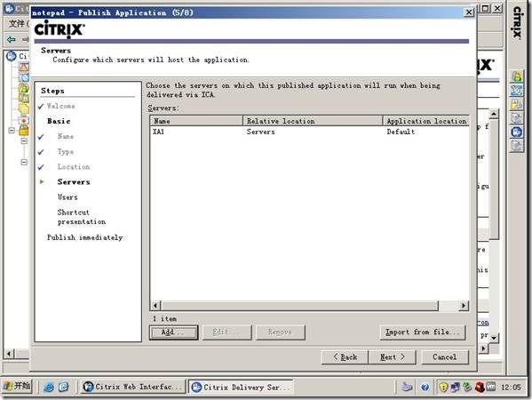Click the grayed Edit... button
The width and height of the screenshot is (532, 400).
[227, 332]
